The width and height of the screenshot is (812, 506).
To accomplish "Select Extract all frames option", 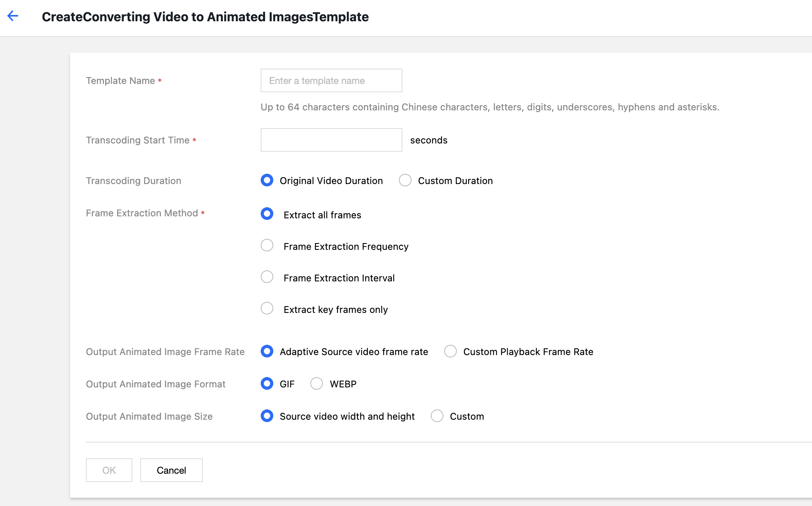I will tap(267, 214).
